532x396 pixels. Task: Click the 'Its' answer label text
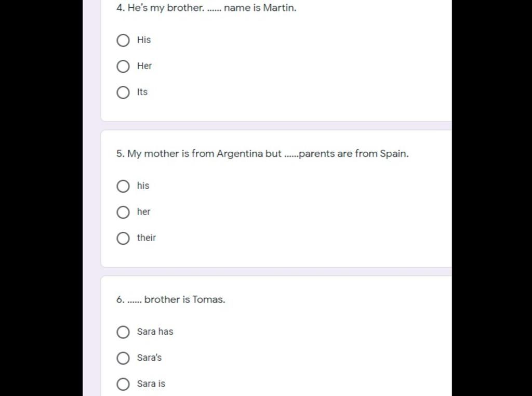pos(142,92)
